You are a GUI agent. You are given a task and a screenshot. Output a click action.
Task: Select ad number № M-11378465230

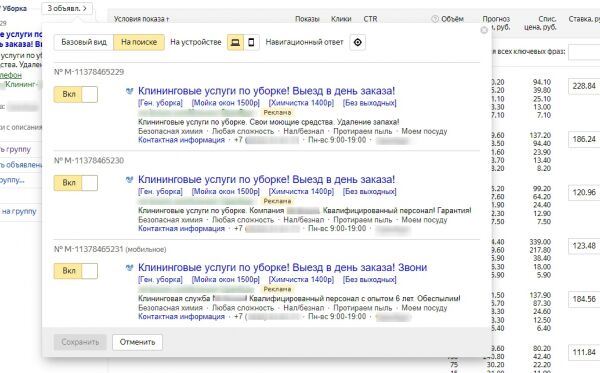click(89, 160)
